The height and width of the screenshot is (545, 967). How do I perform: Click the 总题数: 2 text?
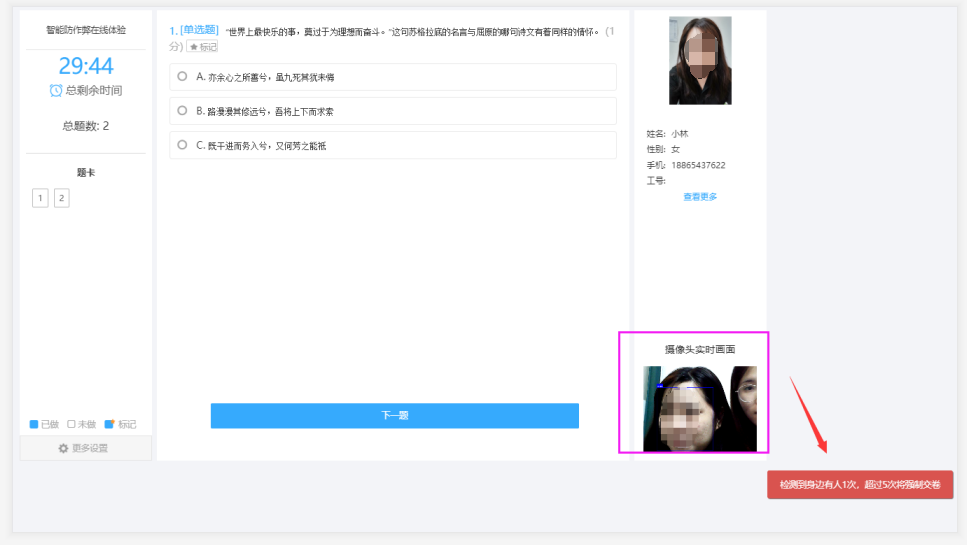point(86,126)
